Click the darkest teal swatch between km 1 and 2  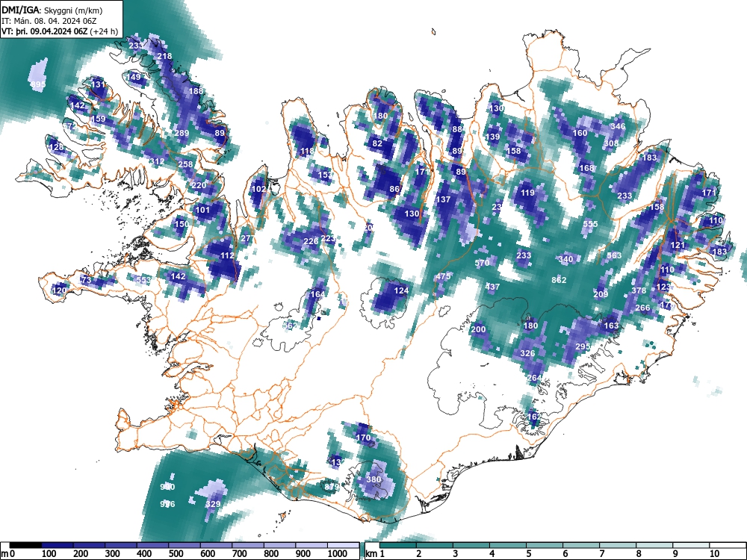tap(398, 545)
